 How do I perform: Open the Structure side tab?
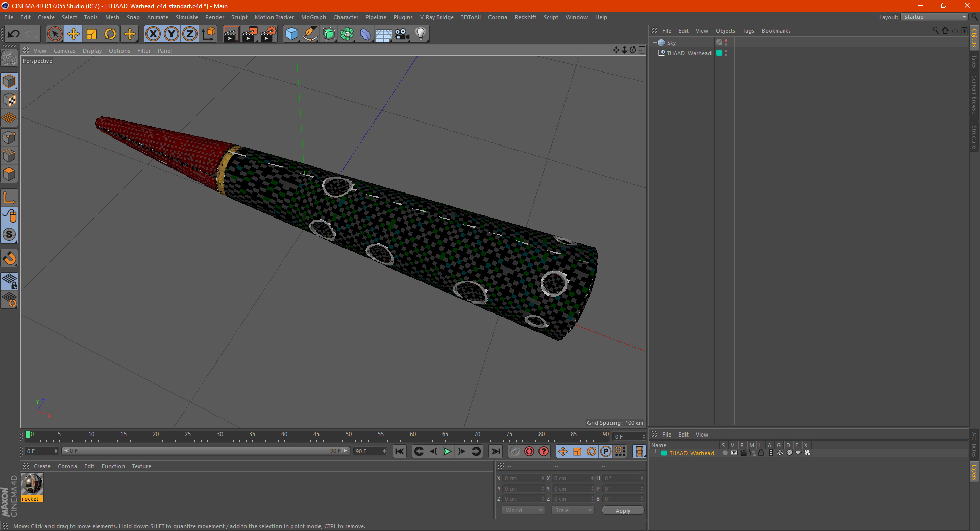pyautogui.click(x=974, y=136)
